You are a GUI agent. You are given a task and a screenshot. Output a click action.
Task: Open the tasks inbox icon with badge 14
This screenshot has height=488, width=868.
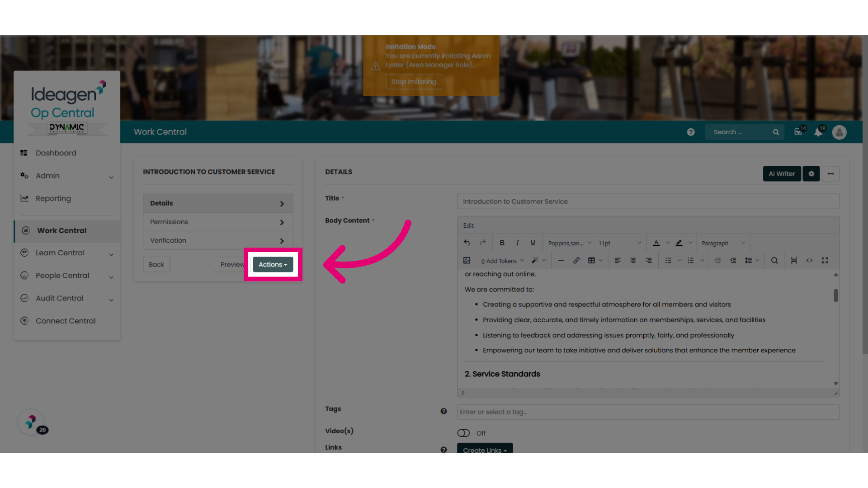798,132
